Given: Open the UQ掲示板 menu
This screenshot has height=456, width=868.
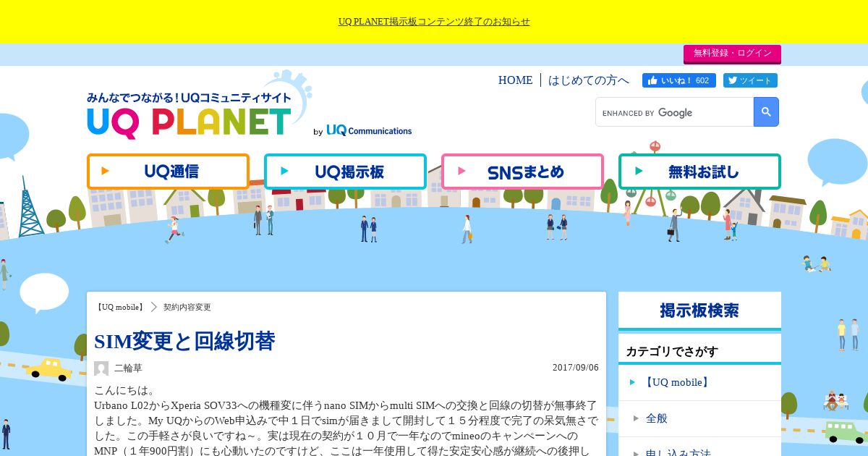Looking at the screenshot, I should tap(345, 172).
